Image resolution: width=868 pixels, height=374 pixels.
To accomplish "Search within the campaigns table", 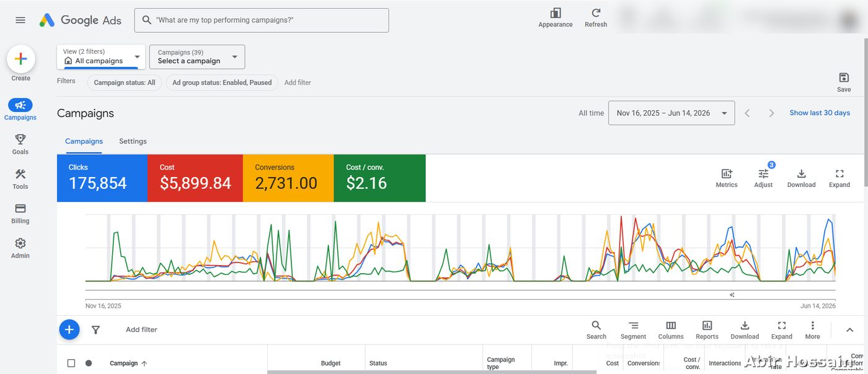I will point(596,330).
